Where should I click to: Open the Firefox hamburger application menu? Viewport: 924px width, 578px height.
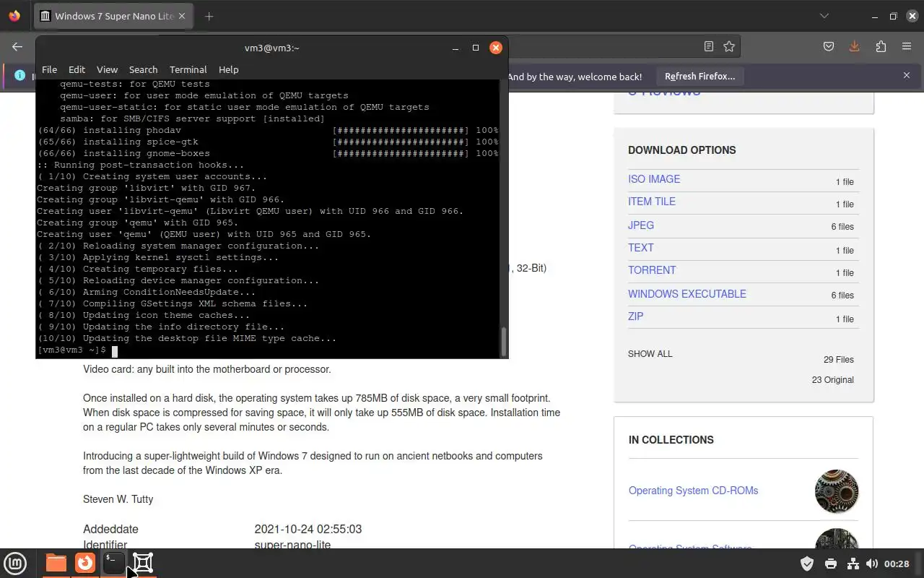click(x=907, y=46)
